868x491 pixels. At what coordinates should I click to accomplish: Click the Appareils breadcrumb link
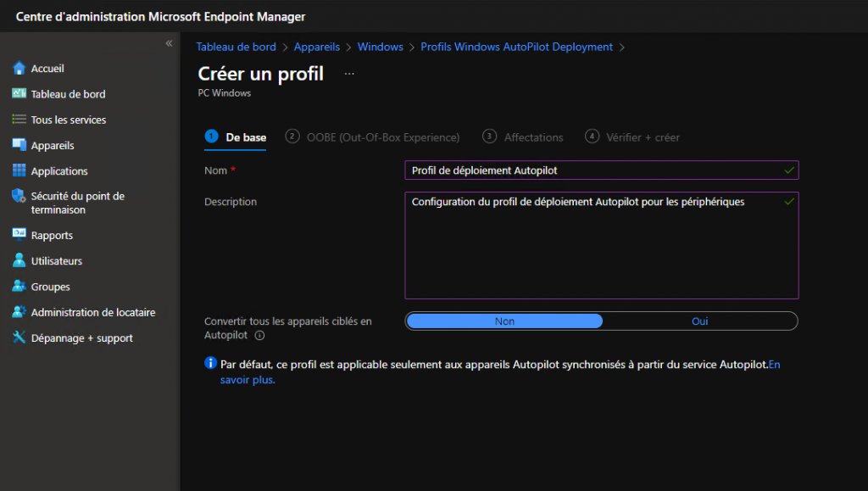(x=317, y=47)
